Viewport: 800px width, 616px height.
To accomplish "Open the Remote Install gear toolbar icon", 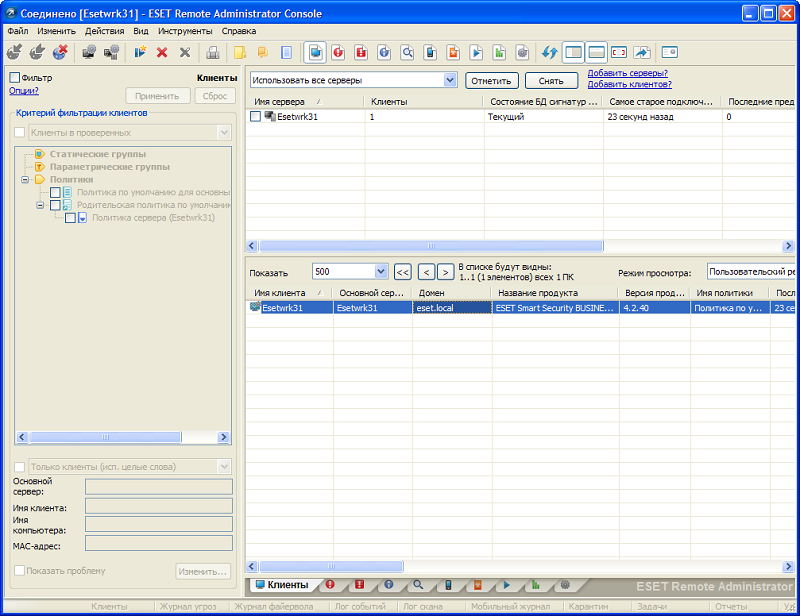I will click(522, 52).
